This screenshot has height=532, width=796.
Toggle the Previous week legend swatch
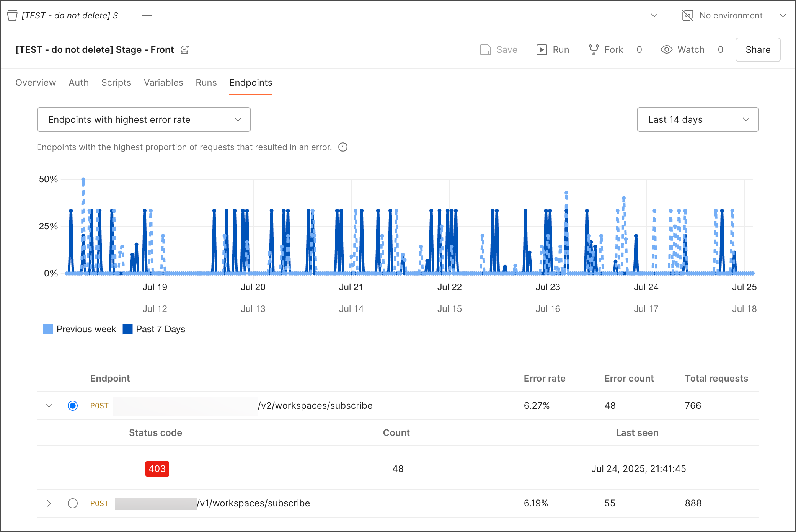(x=48, y=329)
